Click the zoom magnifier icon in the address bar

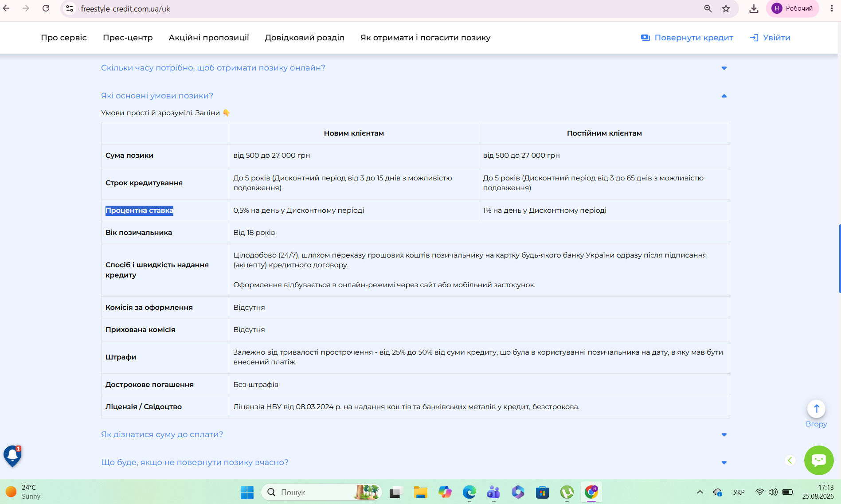coord(708,8)
